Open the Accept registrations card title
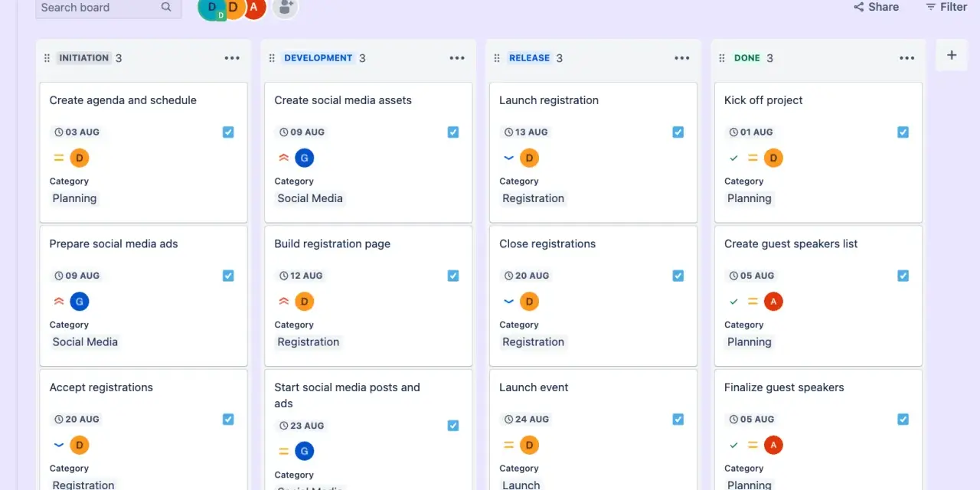This screenshot has width=980, height=490. (101, 387)
